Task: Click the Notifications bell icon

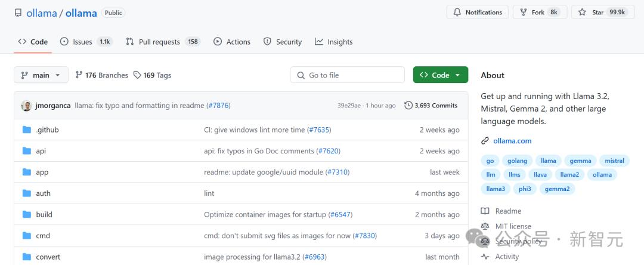Action: pos(457,13)
